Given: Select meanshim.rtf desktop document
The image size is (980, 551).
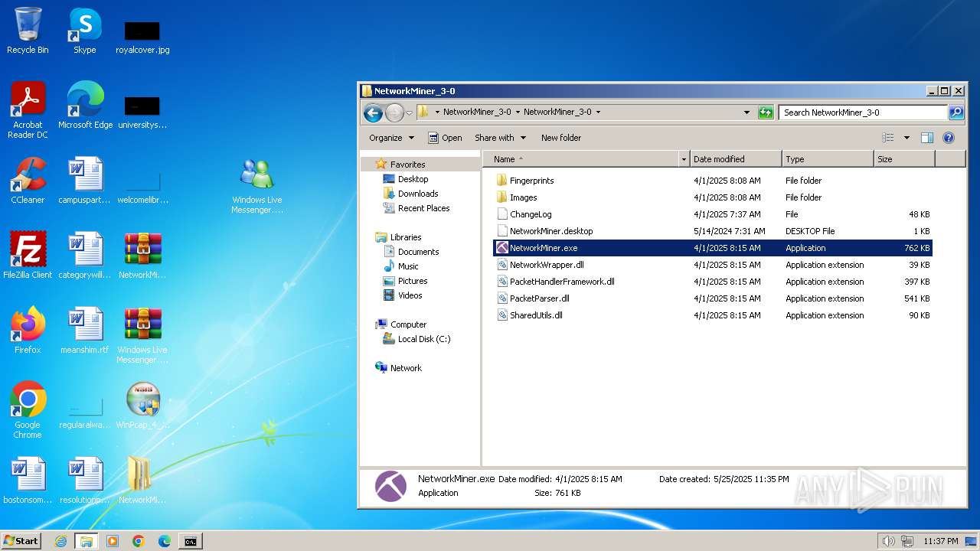Looking at the screenshot, I should click(x=85, y=331).
